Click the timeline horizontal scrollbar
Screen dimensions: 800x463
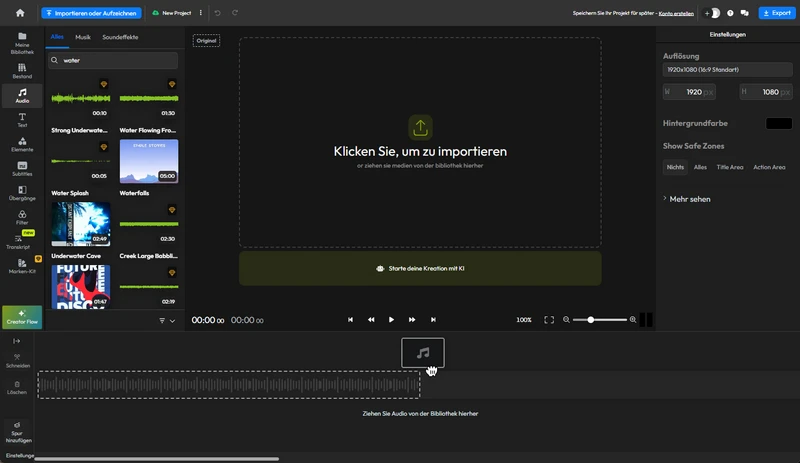(x=157, y=458)
